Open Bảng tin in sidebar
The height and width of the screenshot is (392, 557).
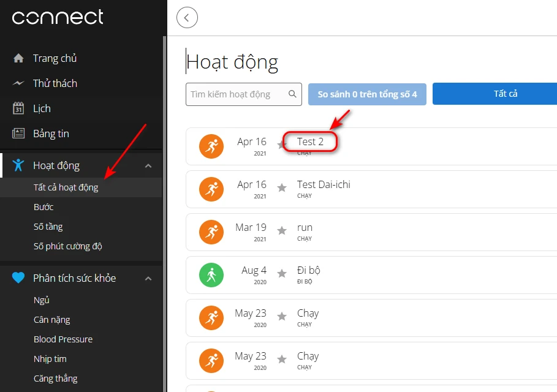[51, 134]
